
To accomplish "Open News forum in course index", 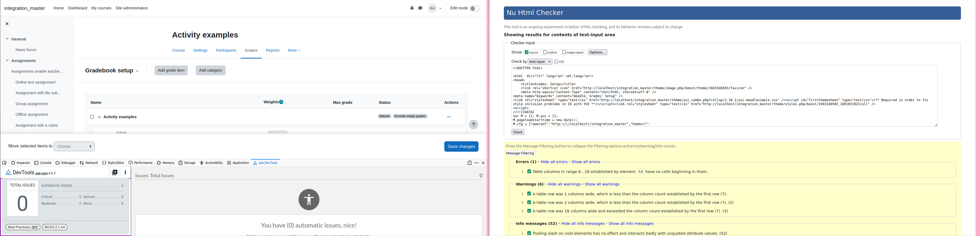I will (26, 50).
